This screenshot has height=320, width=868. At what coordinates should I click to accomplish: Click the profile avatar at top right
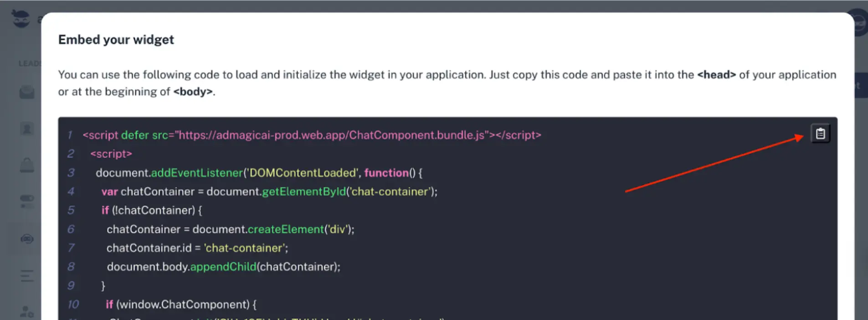(x=860, y=23)
